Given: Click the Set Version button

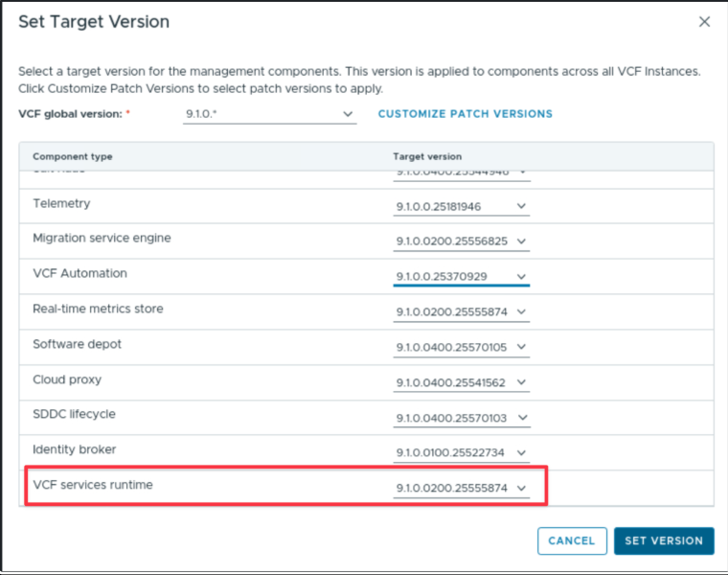Looking at the screenshot, I should click(664, 540).
